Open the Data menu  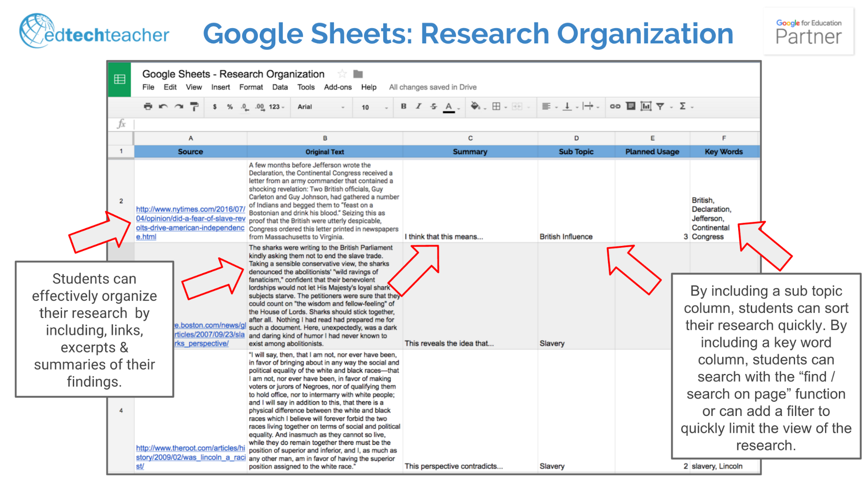click(x=280, y=87)
